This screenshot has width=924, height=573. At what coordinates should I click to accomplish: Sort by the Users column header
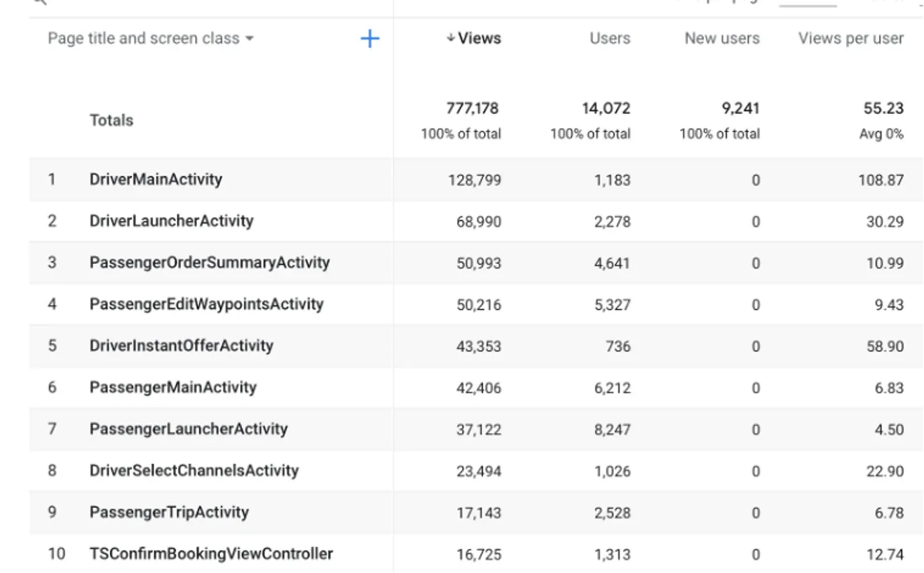click(610, 39)
